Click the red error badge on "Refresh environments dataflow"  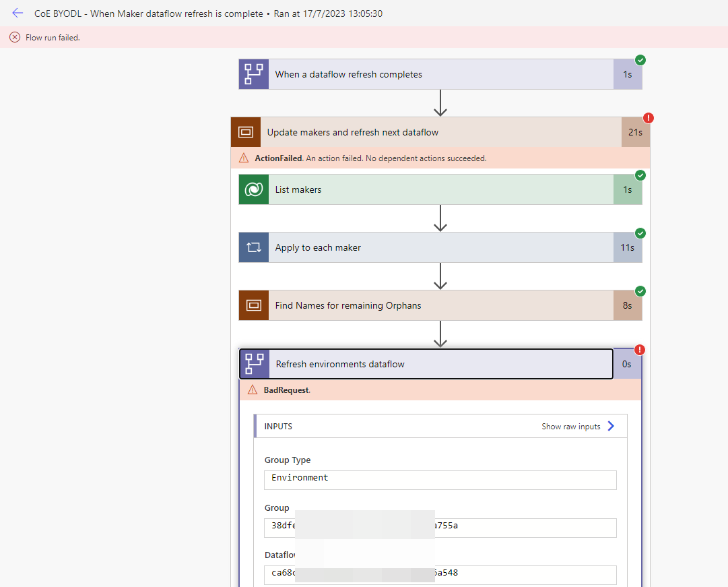(640, 350)
